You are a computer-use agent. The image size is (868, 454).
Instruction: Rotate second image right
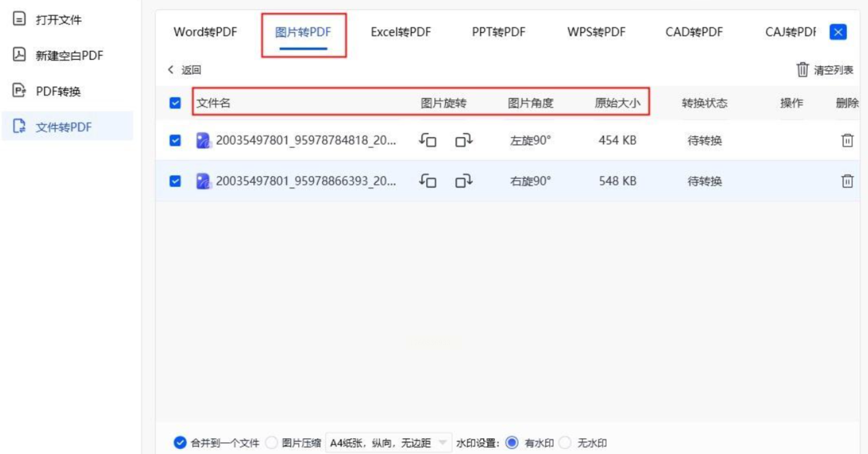pyautogui.click(x=464, y=181)
